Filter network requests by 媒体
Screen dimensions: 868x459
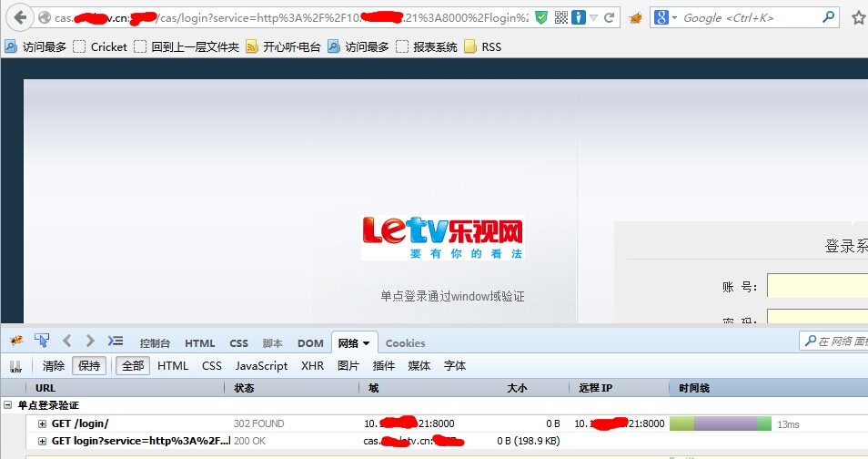[x=419, y=366]
